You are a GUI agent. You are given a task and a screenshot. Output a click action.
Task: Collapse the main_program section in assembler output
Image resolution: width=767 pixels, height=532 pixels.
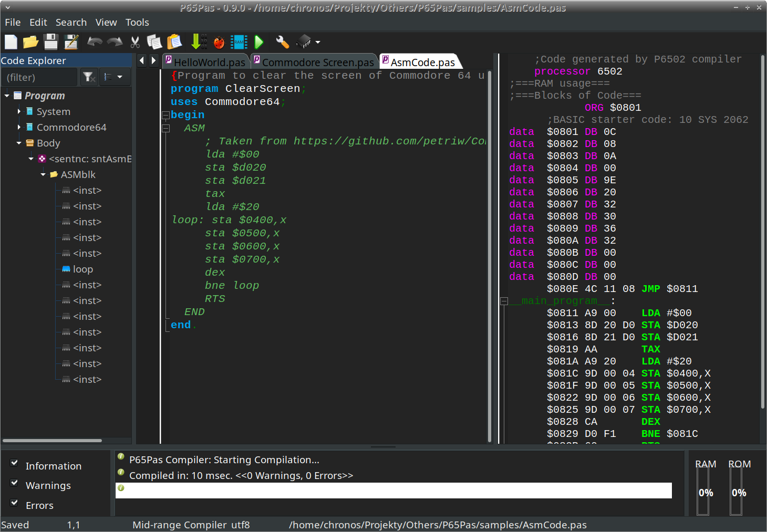[x=504, y=300]
